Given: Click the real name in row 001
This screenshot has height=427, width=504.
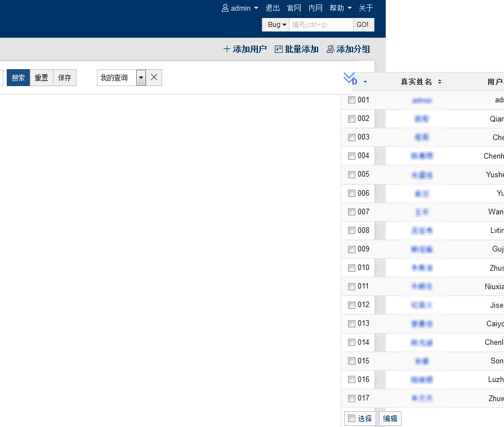Looking at the screenshot, I should (422, 101).
